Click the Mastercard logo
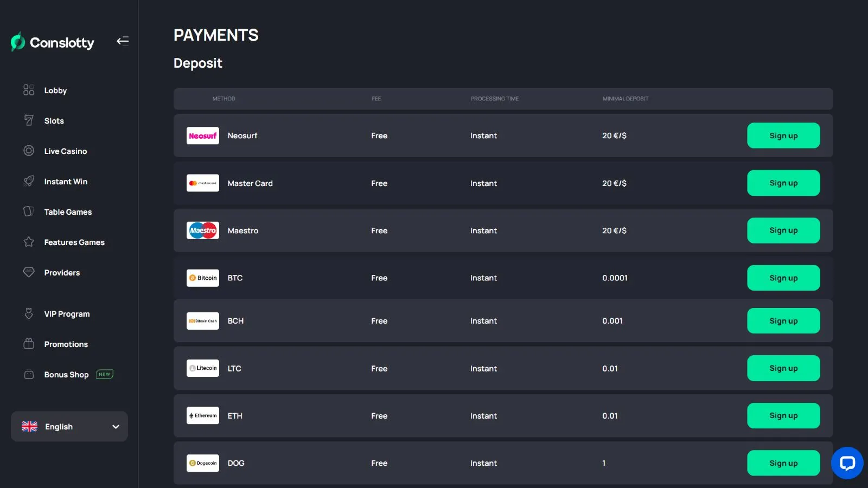This screenshot has height=488, width=868. [203, 183]
